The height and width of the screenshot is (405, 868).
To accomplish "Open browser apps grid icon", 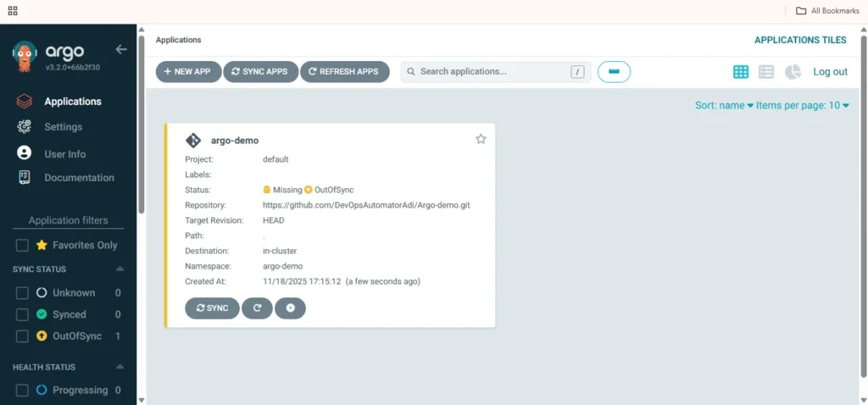I will [x=13, y=11].
